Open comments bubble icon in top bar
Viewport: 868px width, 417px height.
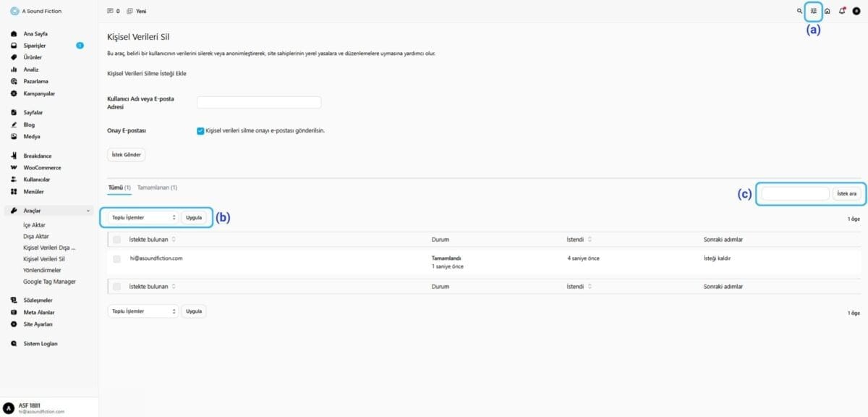[x=110, y=11]
